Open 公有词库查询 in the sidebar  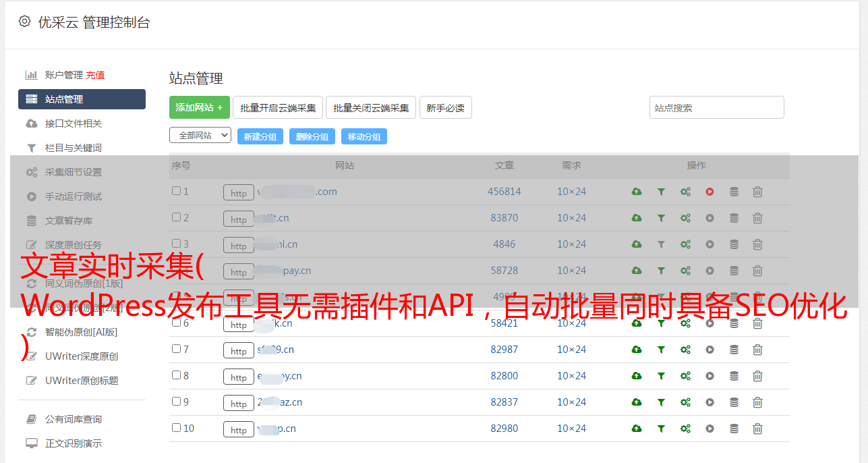click(74, 419)
